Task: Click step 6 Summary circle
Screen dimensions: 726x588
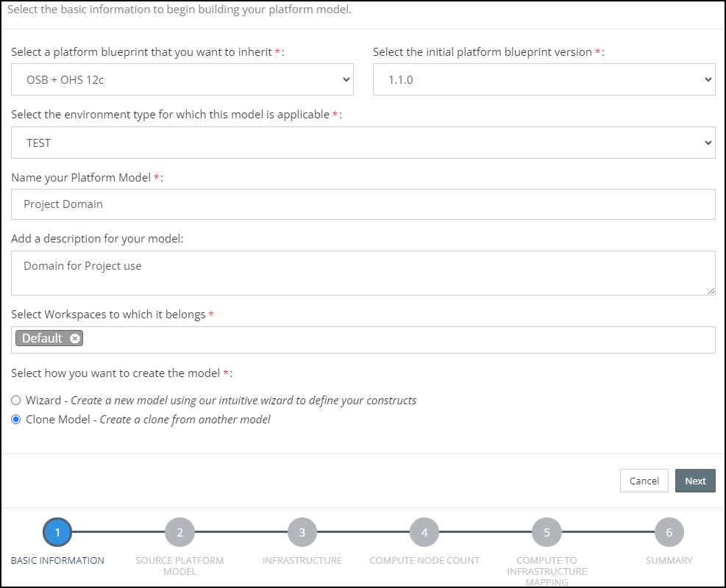Action: (669, 532)
